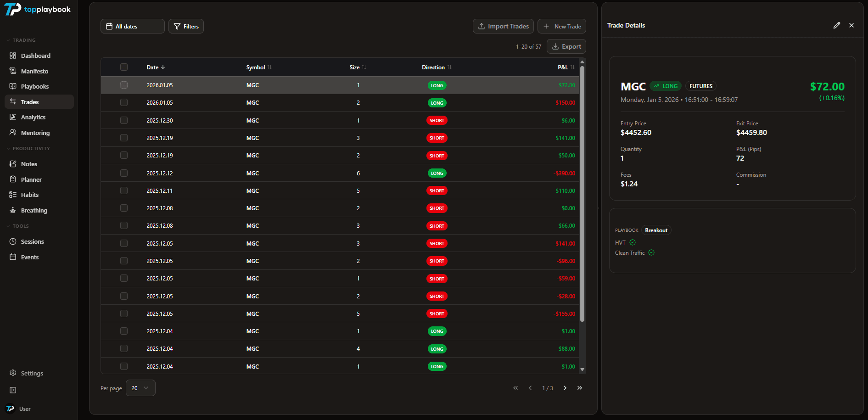This screenshot has height=420, width=868.
Task: Go to the next page of trades
Action: coord(564,388)
